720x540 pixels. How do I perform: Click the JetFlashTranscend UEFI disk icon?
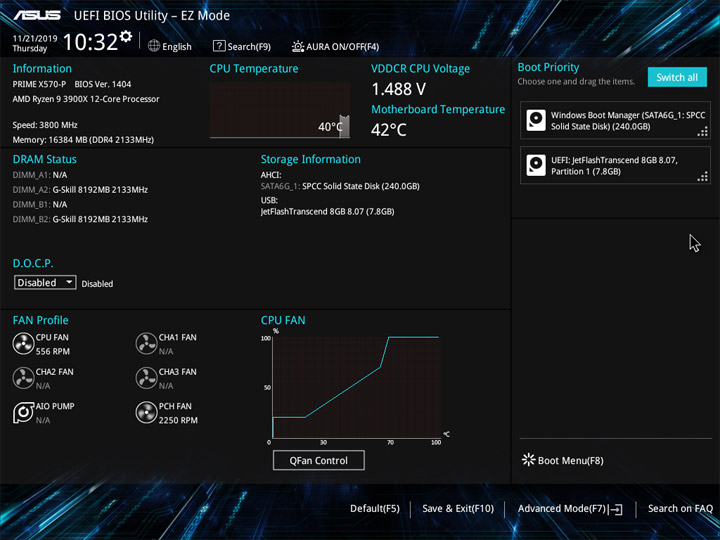pyautogui.click(x=536, y=165)
